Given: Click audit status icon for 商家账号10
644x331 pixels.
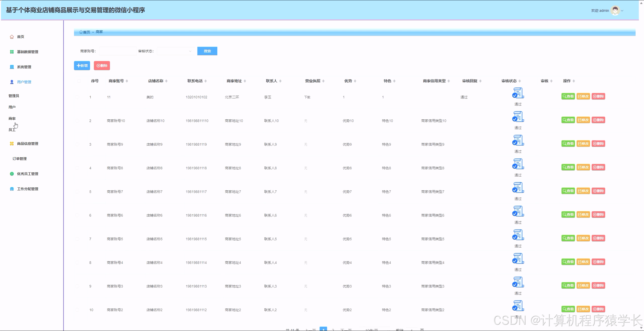Looking at the screenshot, I should [518, 117].
